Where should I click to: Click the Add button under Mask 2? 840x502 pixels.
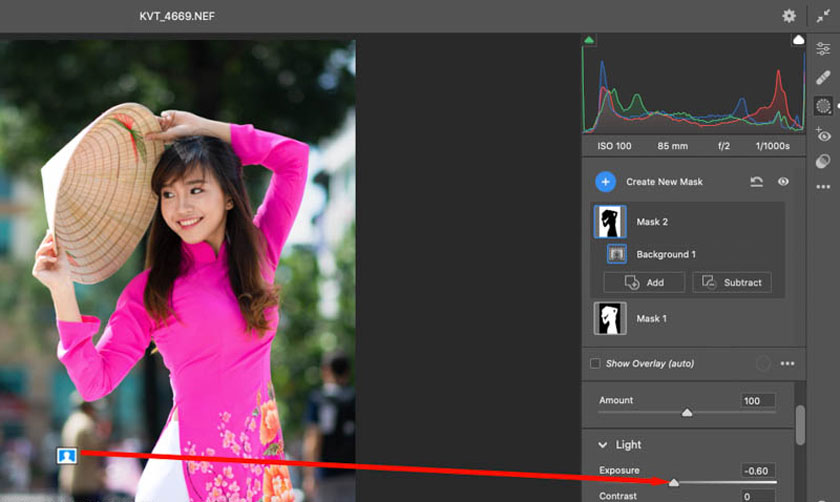[x=644, y=282]
